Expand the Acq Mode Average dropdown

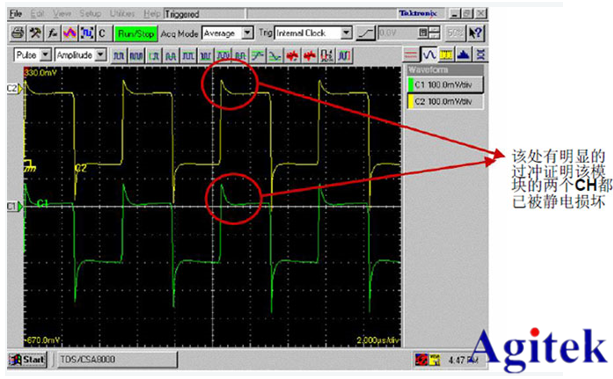pyautogui.click(x=228, y=33)
